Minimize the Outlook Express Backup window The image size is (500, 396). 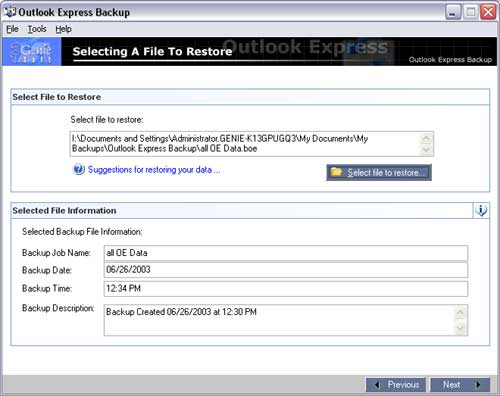click(453, 12)
